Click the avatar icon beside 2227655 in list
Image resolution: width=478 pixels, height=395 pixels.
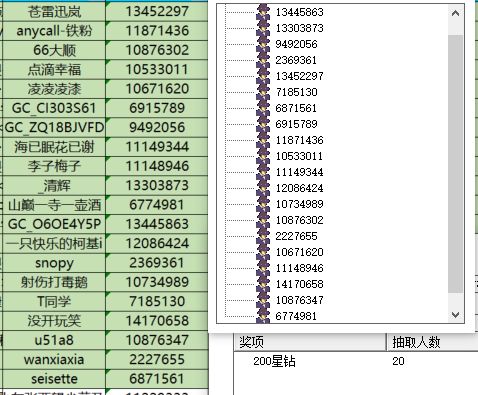[x=263, y=236]
